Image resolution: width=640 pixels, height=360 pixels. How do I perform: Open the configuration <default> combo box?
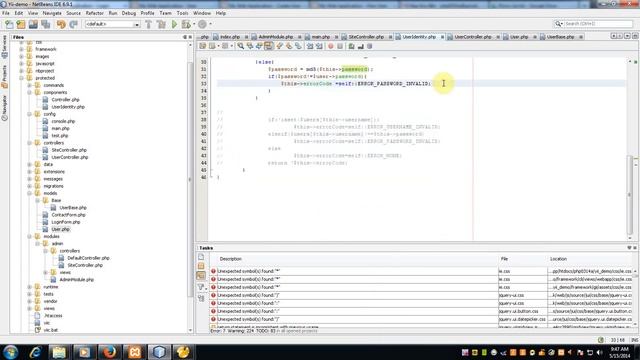pos(112,24)
